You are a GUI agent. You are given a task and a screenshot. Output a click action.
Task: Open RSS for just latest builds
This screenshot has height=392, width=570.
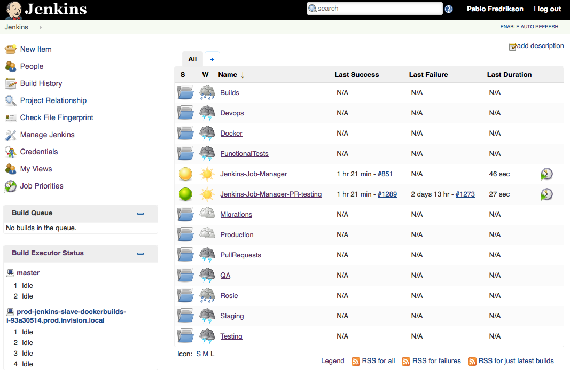pos(516,360)
